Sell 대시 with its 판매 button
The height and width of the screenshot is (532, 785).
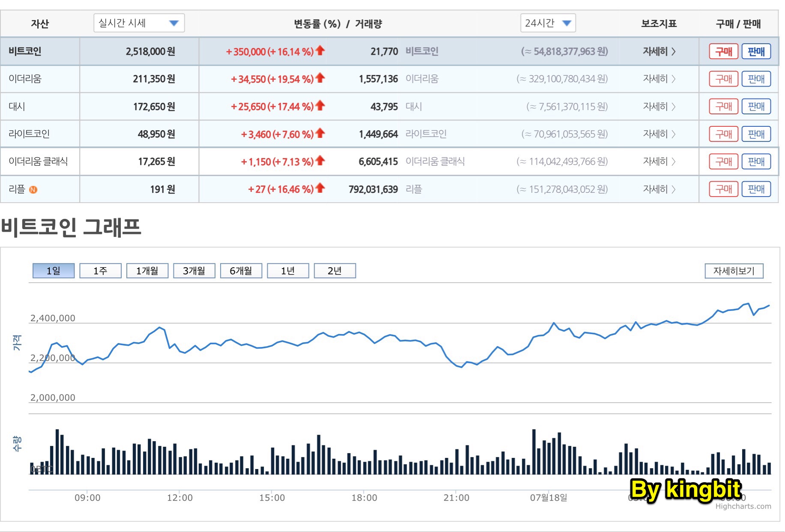click(x=756, y=106)
